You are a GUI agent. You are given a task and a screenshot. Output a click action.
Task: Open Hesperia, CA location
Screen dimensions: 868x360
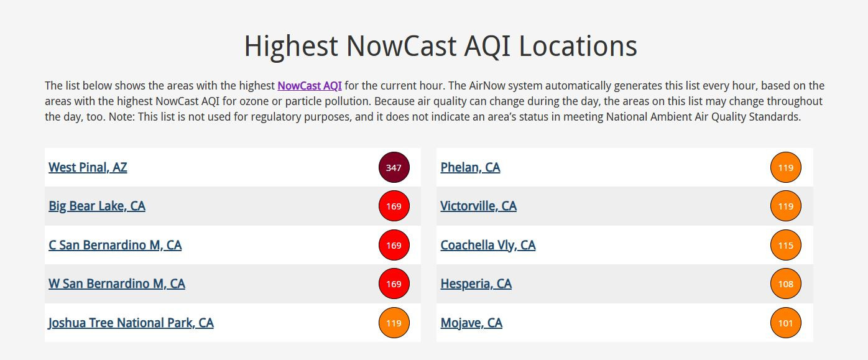(x=476, y=284)
